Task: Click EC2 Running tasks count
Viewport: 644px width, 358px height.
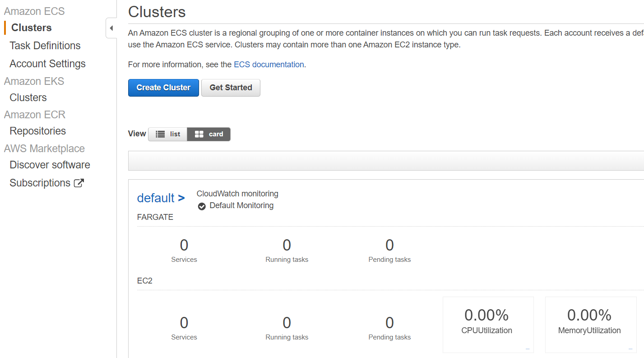Action: [x=287, y=323]
